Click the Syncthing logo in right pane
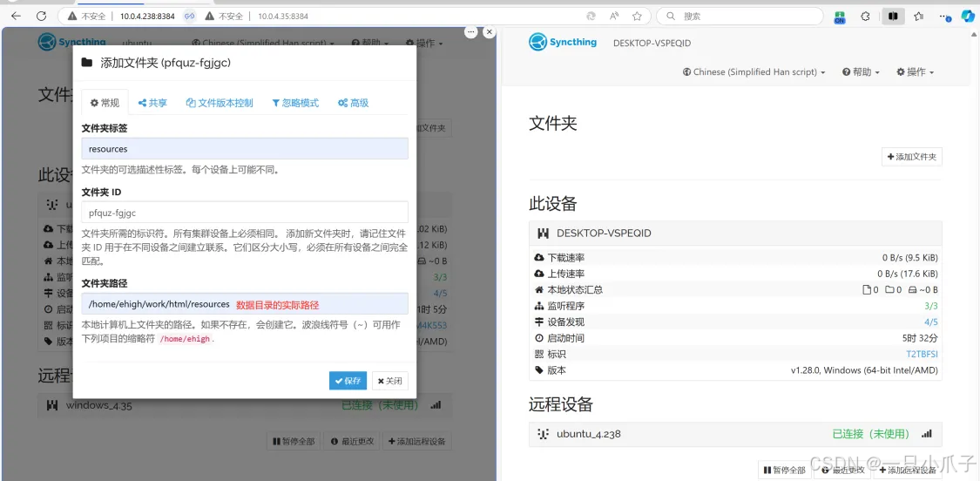This screenshot has width=980, height=481. click(563, 43)
